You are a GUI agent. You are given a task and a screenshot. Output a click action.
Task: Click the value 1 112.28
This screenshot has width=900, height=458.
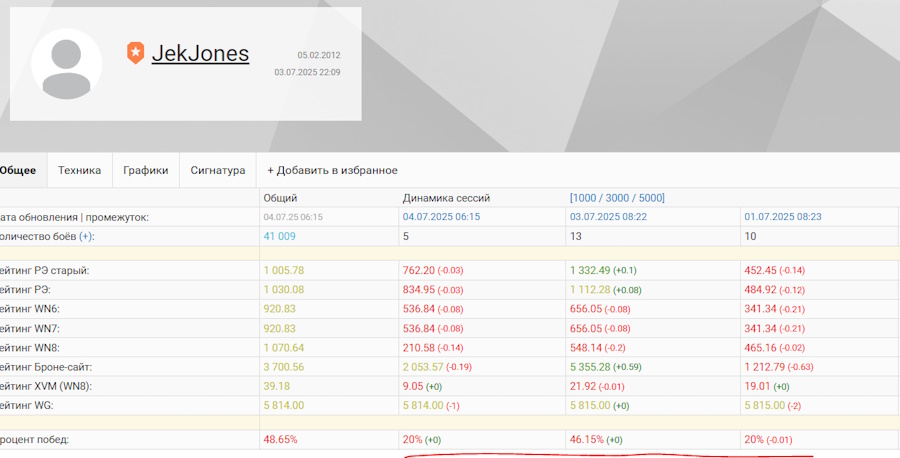click(x=591, y=290)
